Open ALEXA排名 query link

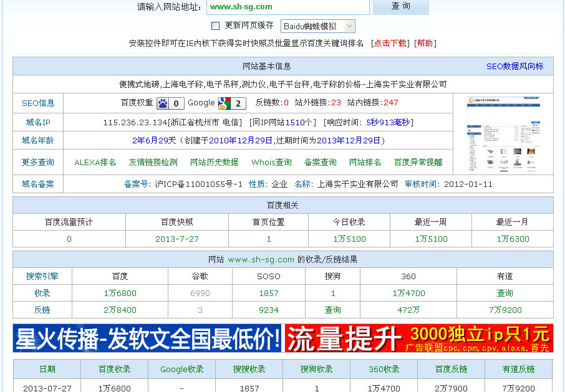[x=95, y=162]
